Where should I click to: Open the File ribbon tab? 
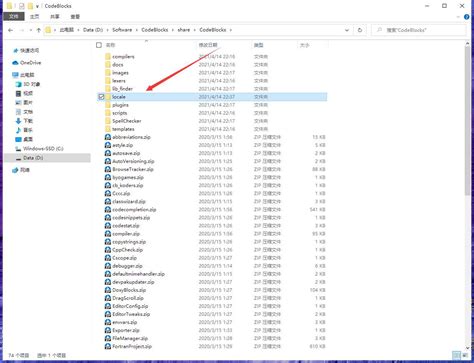click(x=14, y=16)
